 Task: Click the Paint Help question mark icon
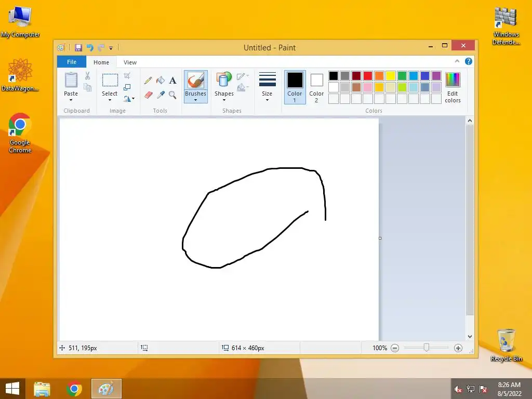[x=469, y=61]
